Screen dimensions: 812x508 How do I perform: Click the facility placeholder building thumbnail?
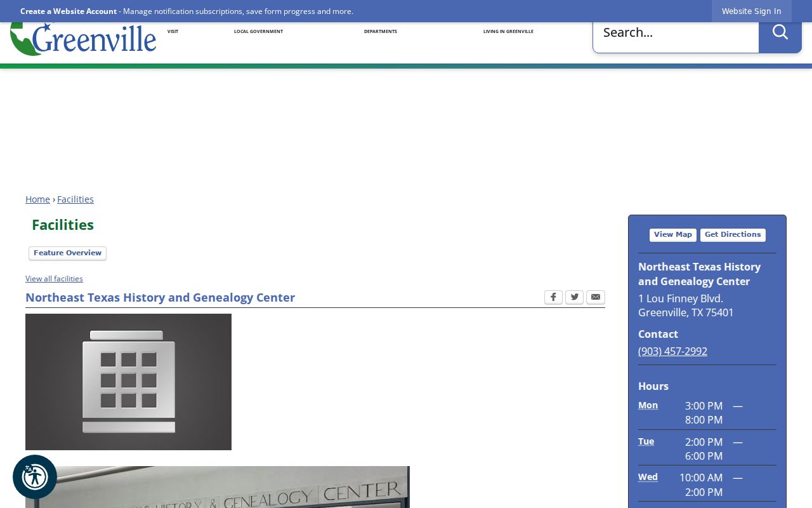pyautogui.click(x=128, y=382)
